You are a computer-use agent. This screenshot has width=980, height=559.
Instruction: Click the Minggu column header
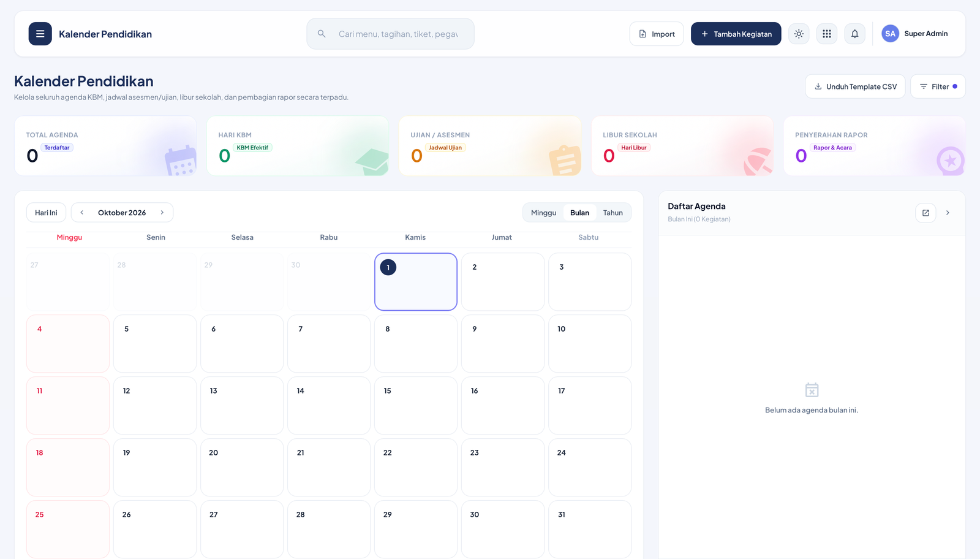coord(69,237)
